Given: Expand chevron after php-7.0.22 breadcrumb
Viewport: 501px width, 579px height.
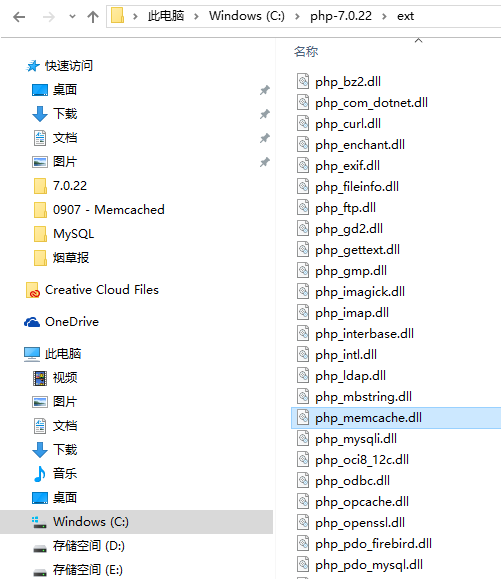Looking at the screenshot, I should click(384, 16).
